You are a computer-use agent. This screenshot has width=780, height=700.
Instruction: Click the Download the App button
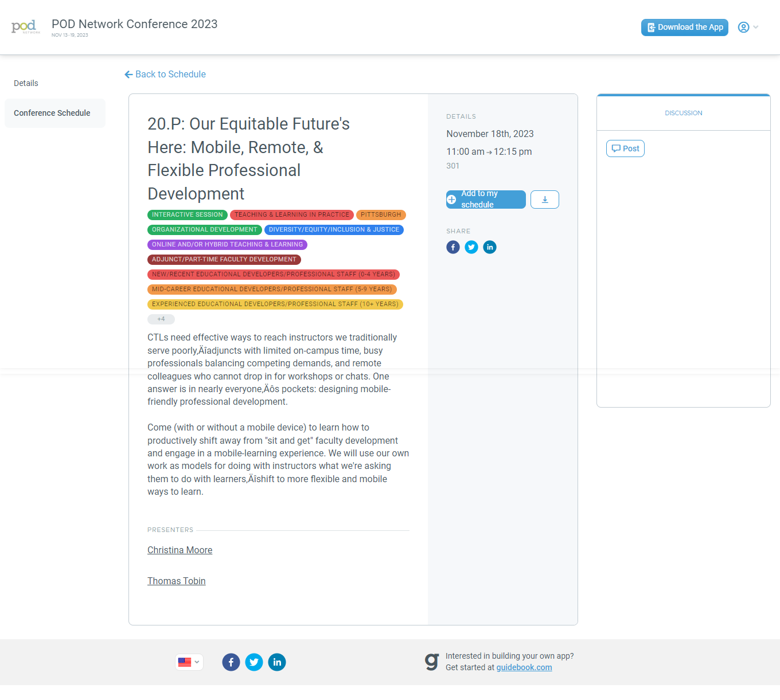coord(684,27)
